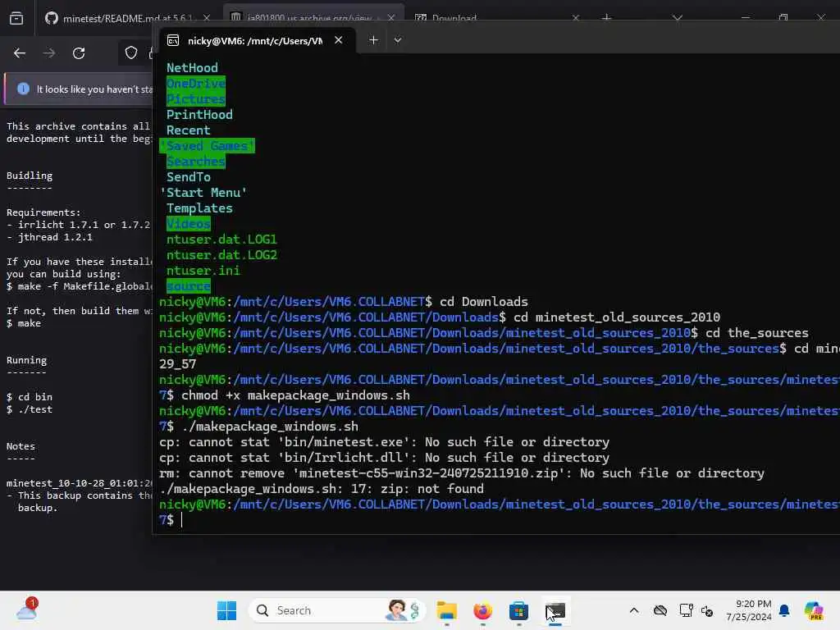Open the clock showing 9:20 PM
Image resolution: width=840 pixels, height=630 pixels.
point(749,610)
